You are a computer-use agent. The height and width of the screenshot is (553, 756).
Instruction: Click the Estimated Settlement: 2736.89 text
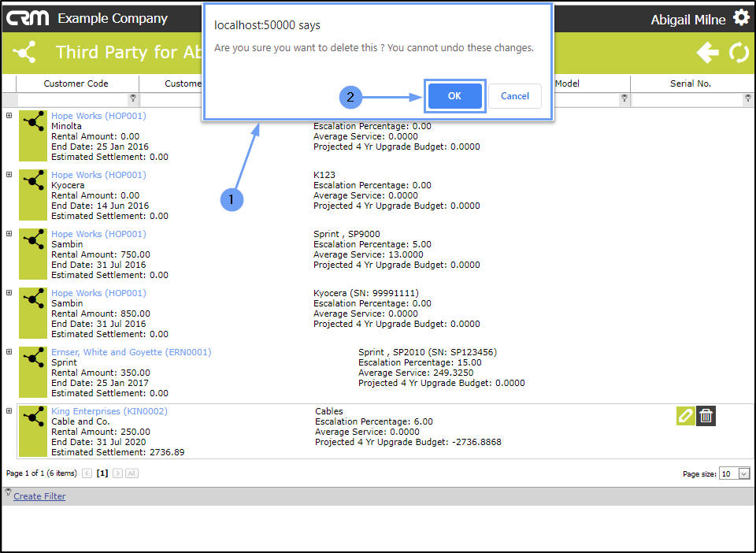(117, 452)
